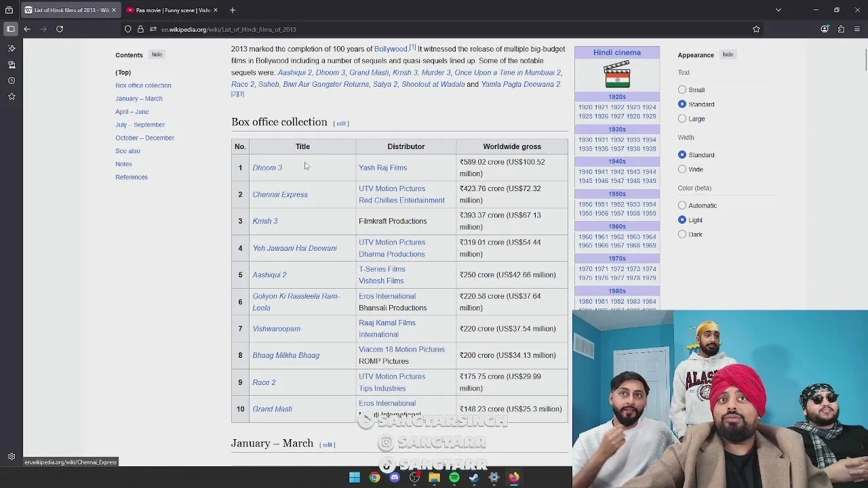
Task: Open the Dhoom 3 film link in table
Action: (267, 167)
